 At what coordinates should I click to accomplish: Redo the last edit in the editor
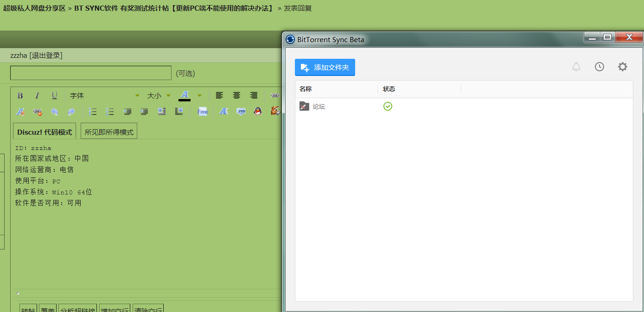pyautogui.click(x=71, y=112)
